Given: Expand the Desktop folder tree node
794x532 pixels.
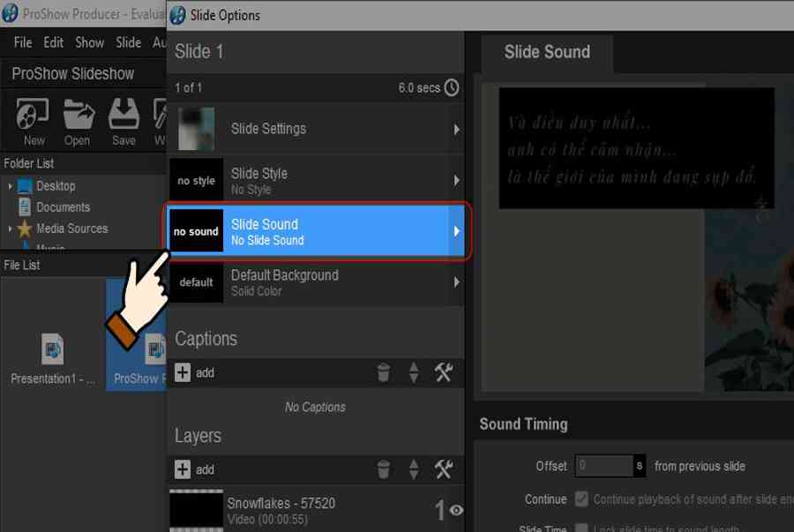Looking at the screenshot, I should pos(10,186).
